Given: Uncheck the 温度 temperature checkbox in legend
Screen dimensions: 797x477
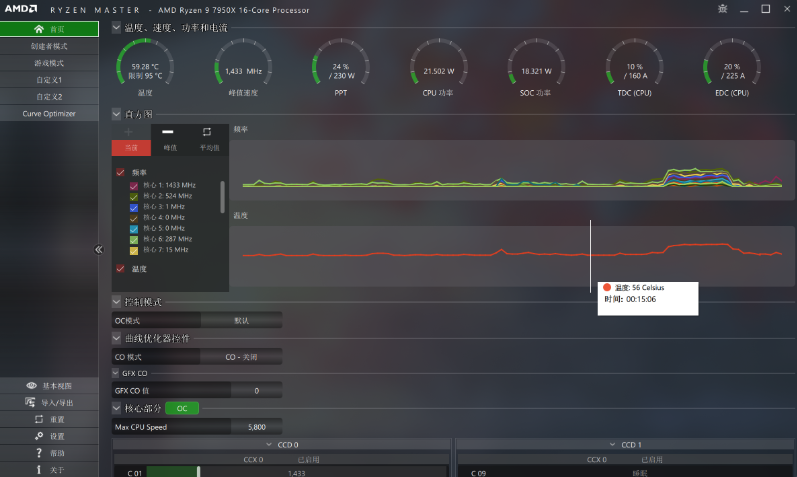Looking at the screenshot, I should (120, 269).
